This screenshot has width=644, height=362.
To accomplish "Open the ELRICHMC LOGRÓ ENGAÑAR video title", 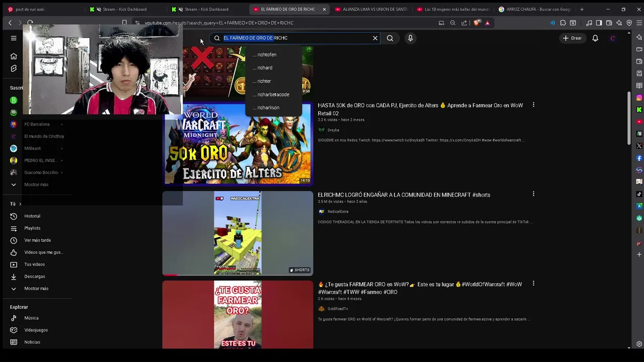I will pos(404,195).
